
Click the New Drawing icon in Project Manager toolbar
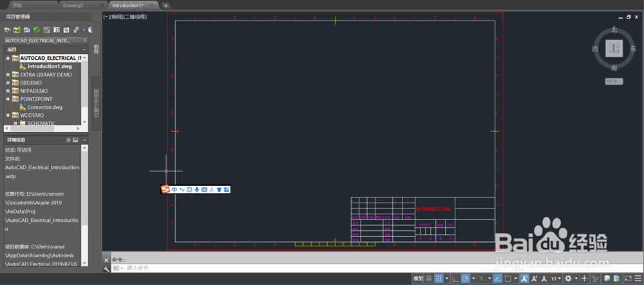[26, 30]
